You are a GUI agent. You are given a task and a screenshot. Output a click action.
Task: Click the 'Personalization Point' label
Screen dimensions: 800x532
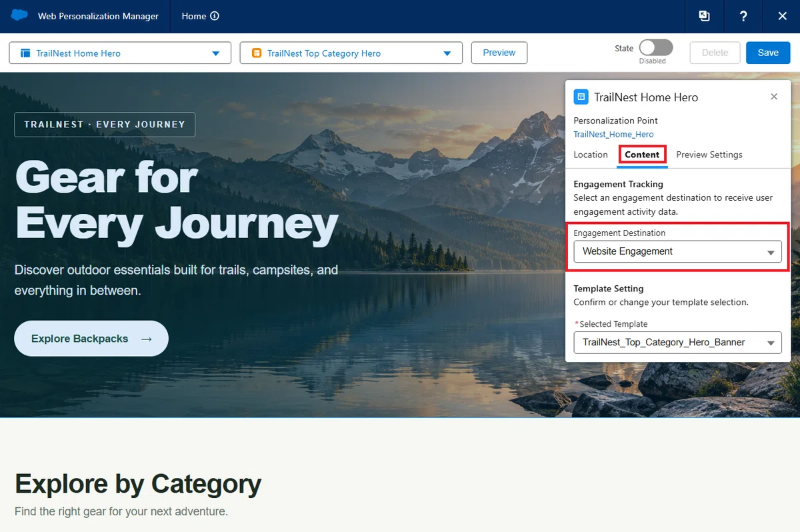(x=615, y=121)
